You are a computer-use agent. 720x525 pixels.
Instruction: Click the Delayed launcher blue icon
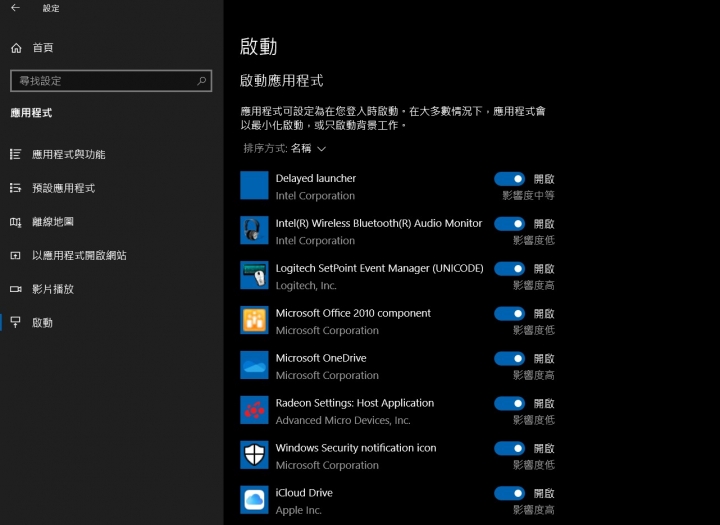[x=254, y=185]
